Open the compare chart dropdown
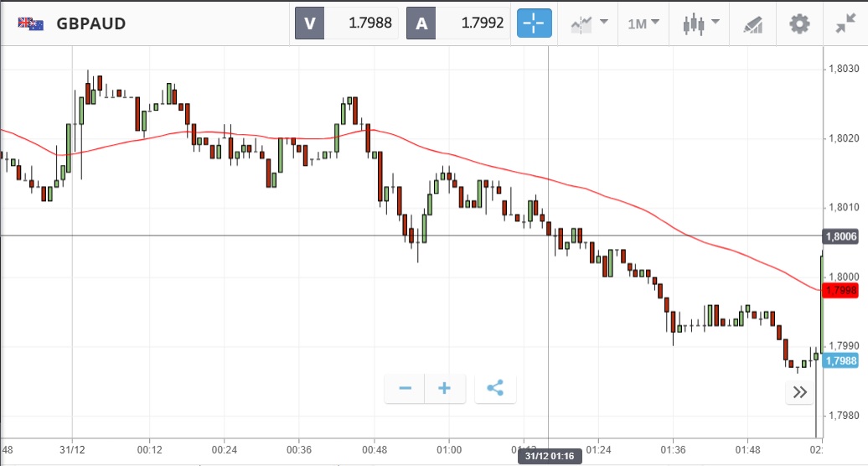868x466 pixels. (x=589, y=23)
